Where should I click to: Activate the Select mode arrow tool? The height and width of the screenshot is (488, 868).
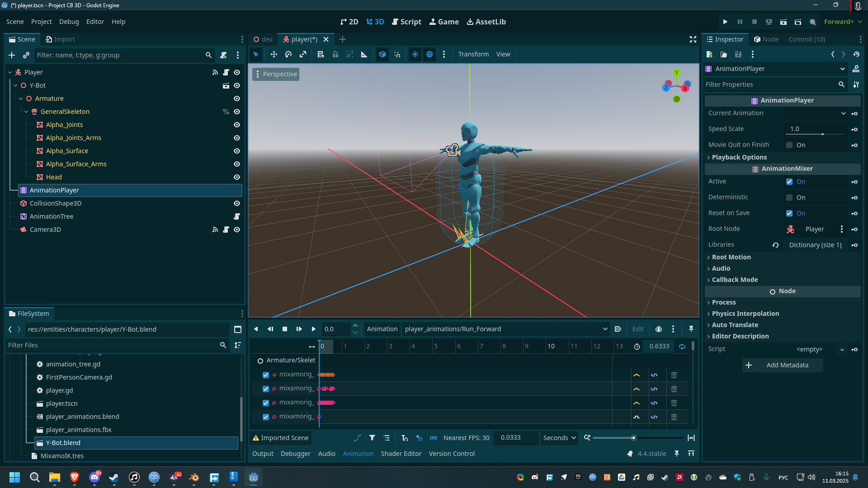256,54
